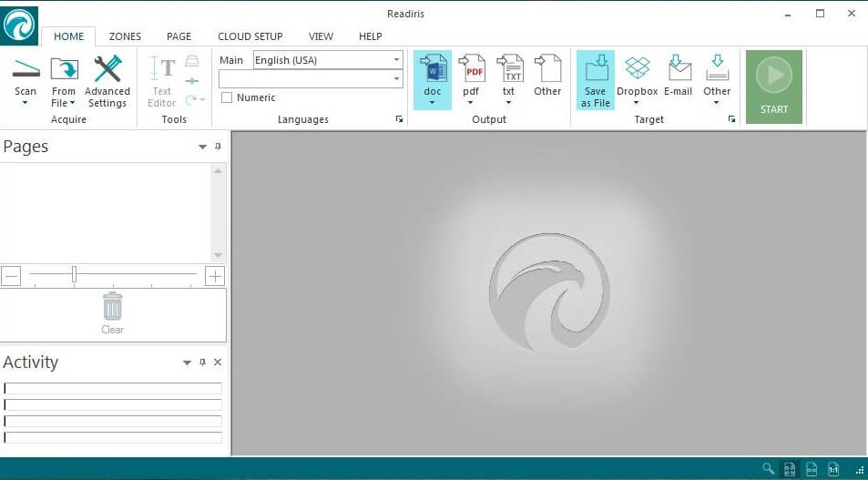Select fit-to-width view icon in status bar
Image resolution: width=868 pixels, height=480 pixels.
click(812, 469)
